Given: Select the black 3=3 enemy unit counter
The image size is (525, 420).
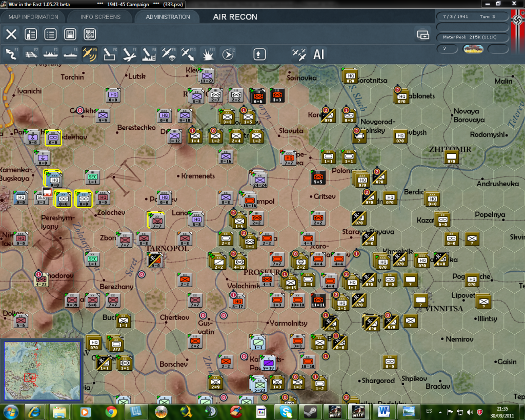Looking at the screenshot, I should 277,95.
